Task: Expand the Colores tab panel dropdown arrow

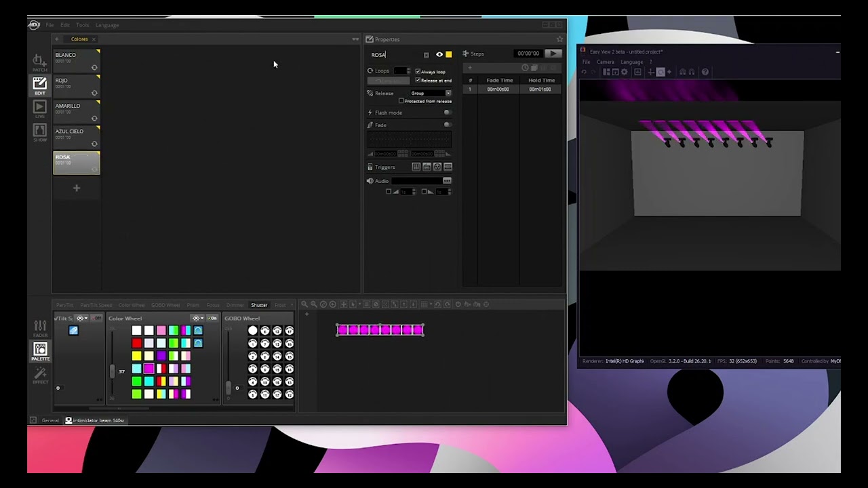Action: click(355, 39)
